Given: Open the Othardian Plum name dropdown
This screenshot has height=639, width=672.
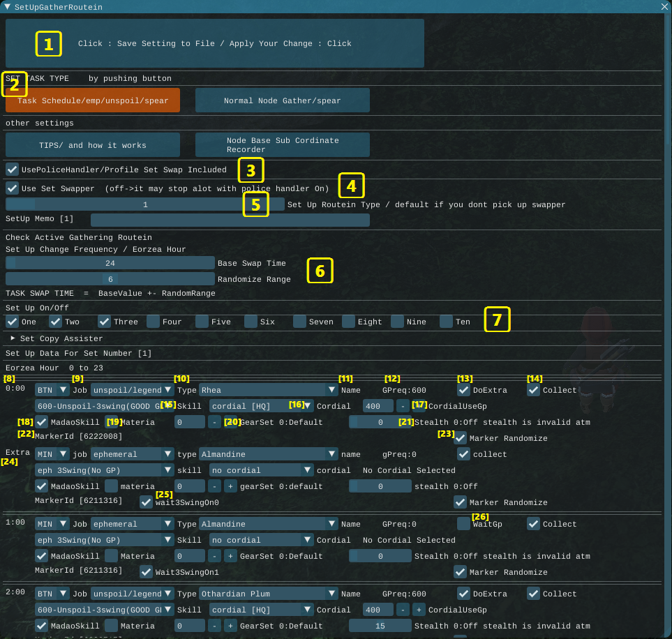Looking at the screenshot, I should (x=269, y=594).
